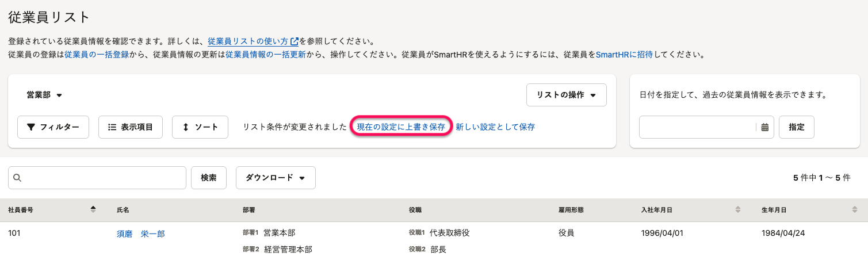
Task: Click the 指定 date apply button
Action: click(x=797, y=127)
